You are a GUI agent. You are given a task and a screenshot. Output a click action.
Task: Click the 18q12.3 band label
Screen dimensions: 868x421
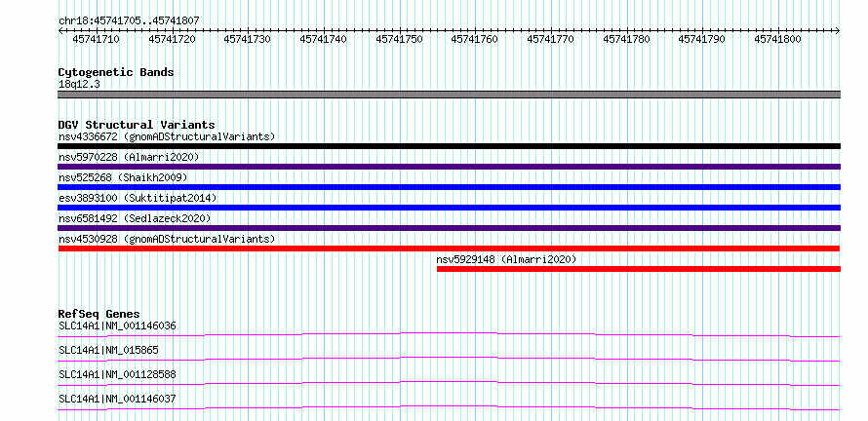coord(79,85)
